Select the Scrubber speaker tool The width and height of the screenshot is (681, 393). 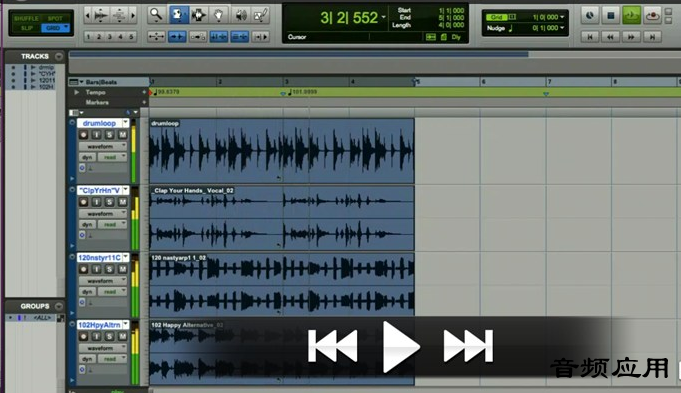240,15
